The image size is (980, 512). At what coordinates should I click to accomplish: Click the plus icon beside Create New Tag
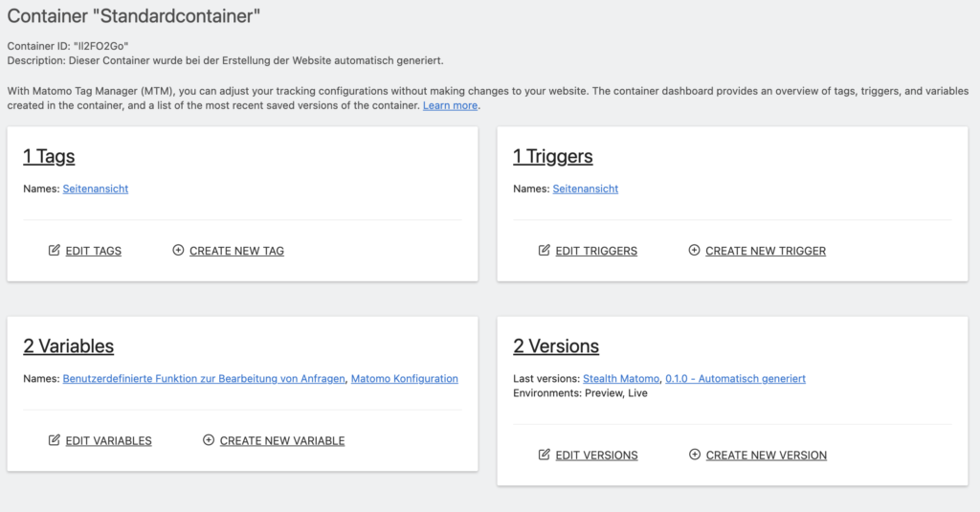[178, 251]
